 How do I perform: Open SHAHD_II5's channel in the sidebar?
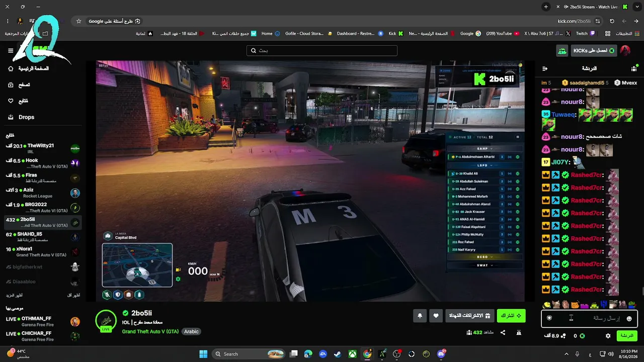(43, 237)
